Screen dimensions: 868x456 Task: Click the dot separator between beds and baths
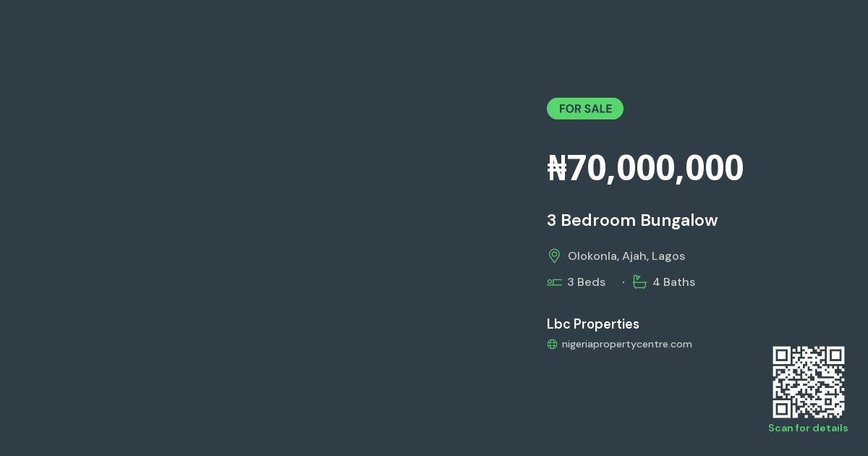624,282
